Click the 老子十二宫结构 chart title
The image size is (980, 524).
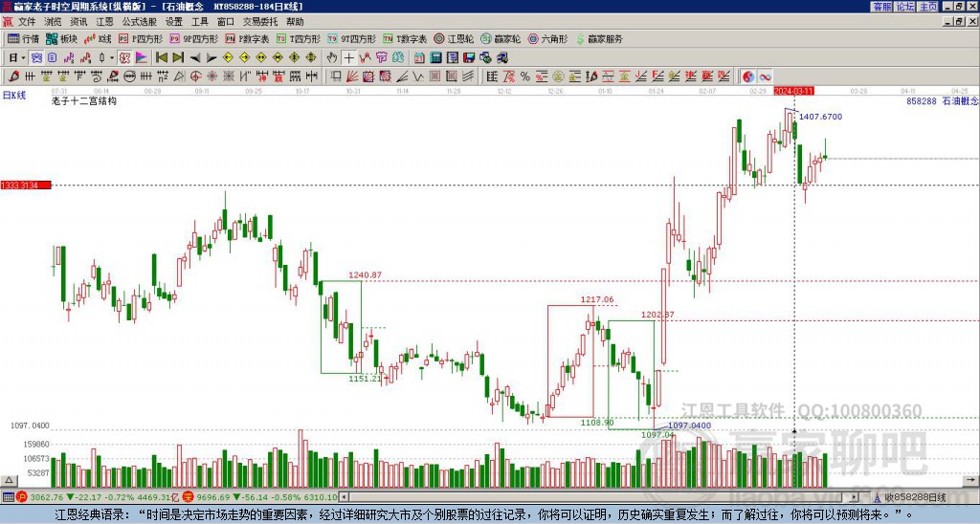coord(84,100)
